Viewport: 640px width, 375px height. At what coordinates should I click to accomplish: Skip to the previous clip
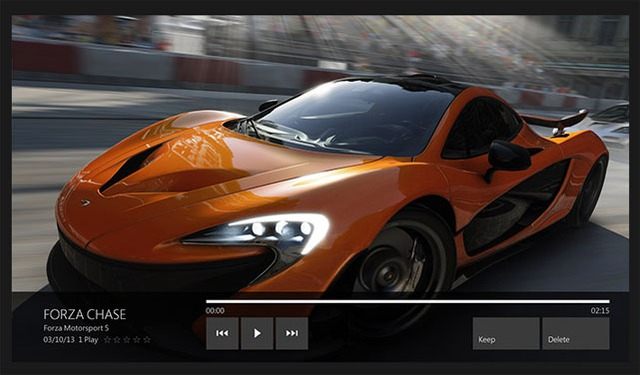pyautogui.click(x=222, y=333)
